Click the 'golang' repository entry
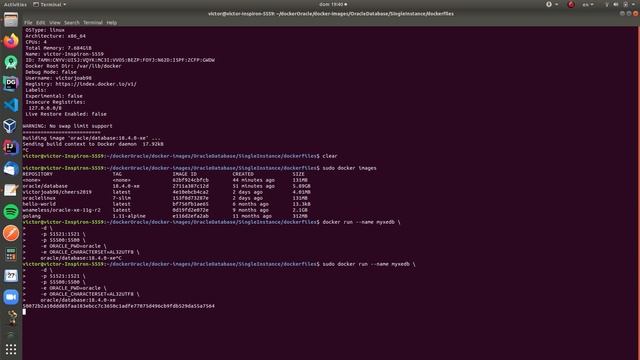Viewport: 640px width, 360px height. (32, 216)
